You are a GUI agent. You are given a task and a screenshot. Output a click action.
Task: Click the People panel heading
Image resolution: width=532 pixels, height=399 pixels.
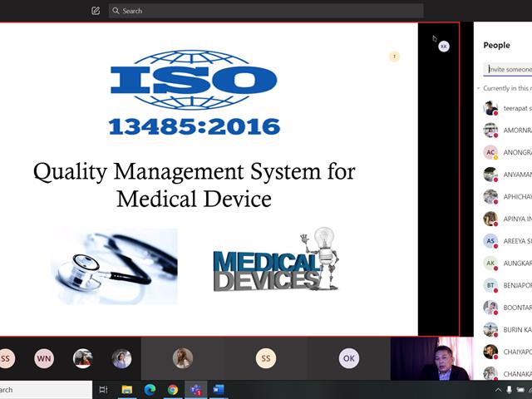(496, 45)
